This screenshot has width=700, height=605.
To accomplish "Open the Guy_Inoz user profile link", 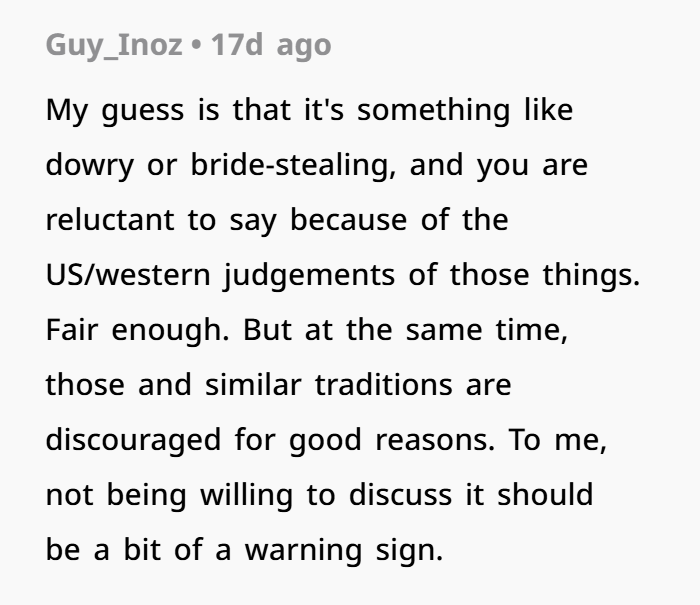I will click(113, 46).
